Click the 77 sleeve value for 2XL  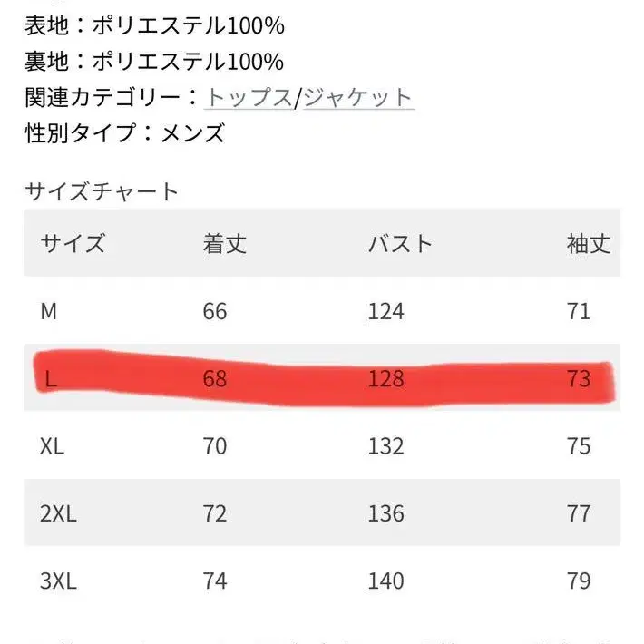pos(578,513)
